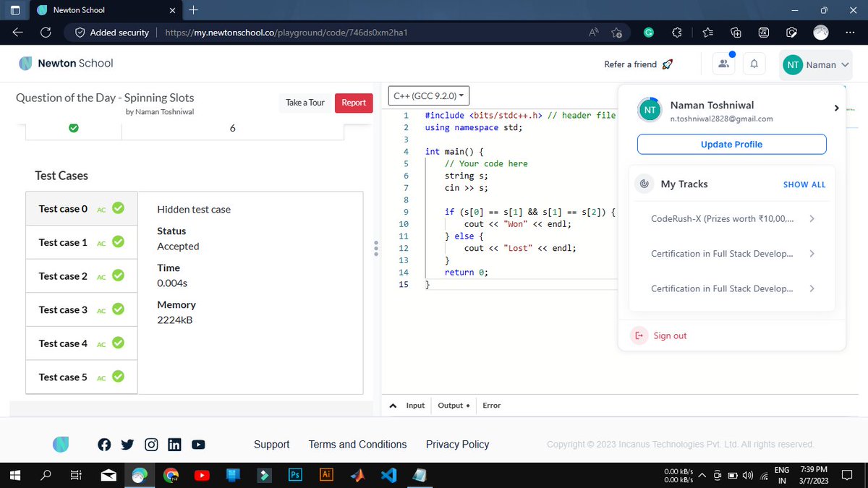Open the Privacy Policy footer link

pos(457,445)
